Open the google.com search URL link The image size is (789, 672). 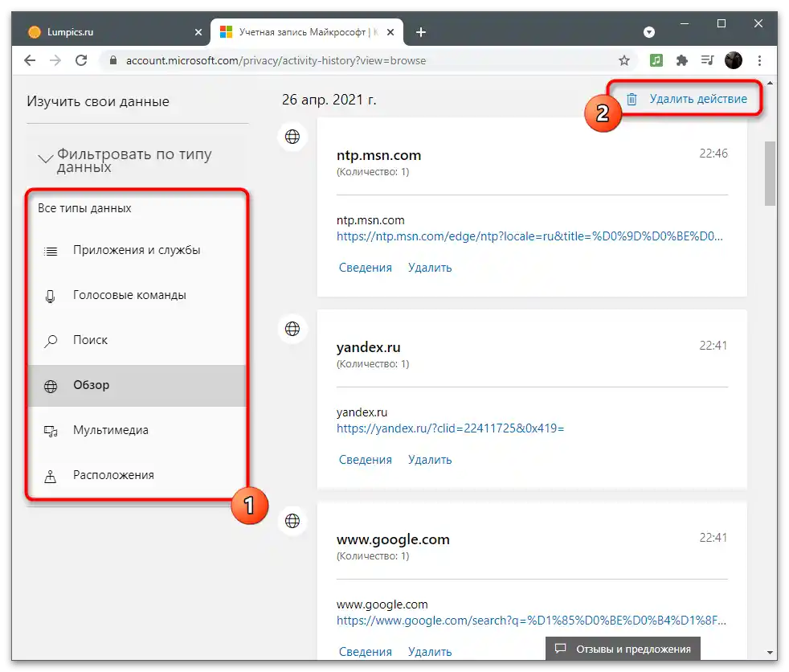click(x=531, y=621)
